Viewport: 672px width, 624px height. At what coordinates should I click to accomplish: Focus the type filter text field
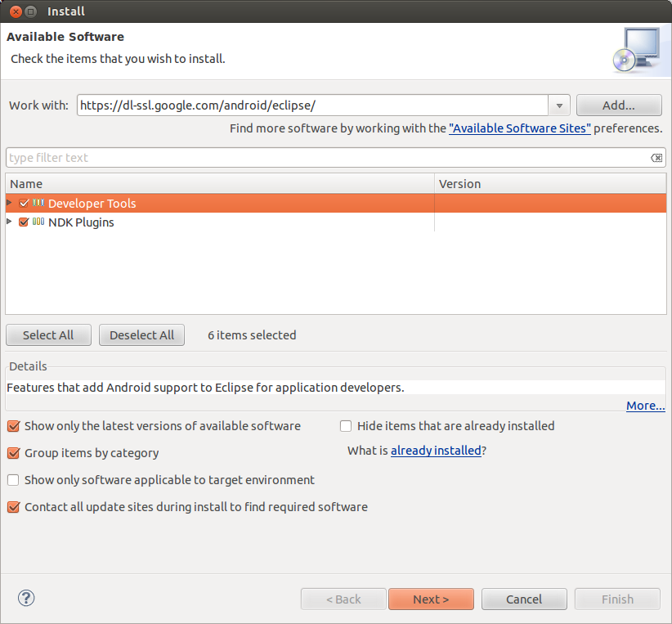pyautogui.click(x=327, y=158)
